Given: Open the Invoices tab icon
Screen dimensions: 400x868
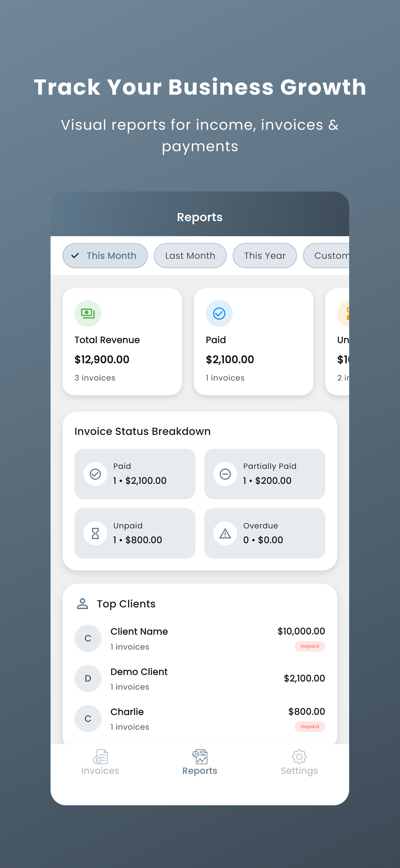Looking at the screenshot, I should 100,757.
